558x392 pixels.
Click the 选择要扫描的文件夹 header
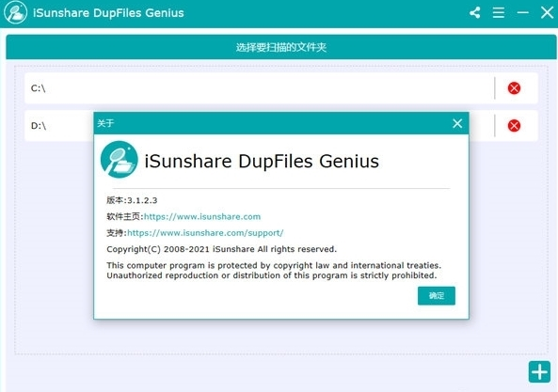(281, 47)
